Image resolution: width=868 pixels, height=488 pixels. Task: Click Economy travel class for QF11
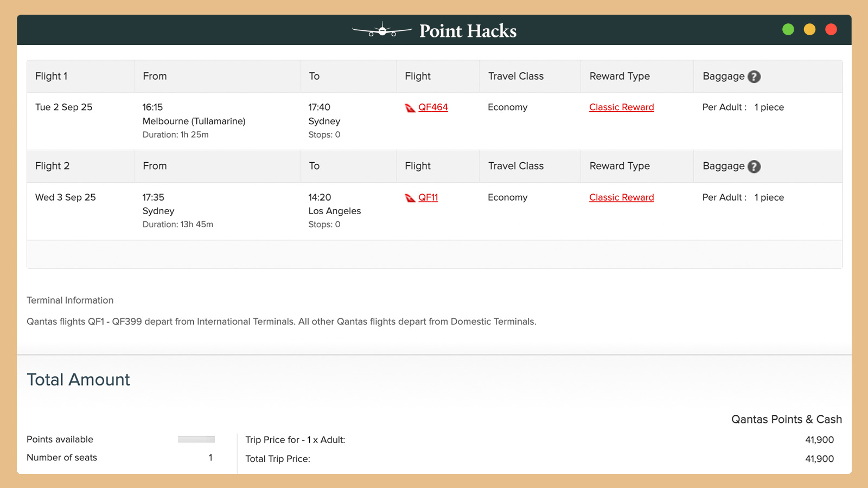(x=508, y=197)
